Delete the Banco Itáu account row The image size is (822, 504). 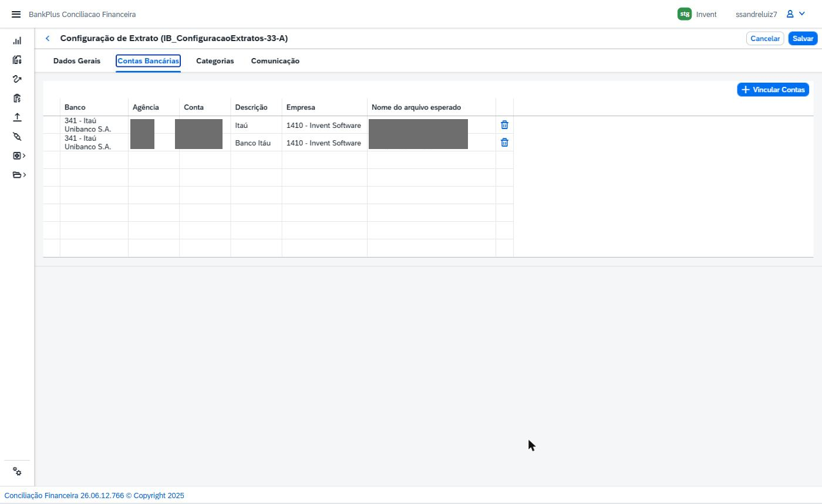tap(504, 143)
